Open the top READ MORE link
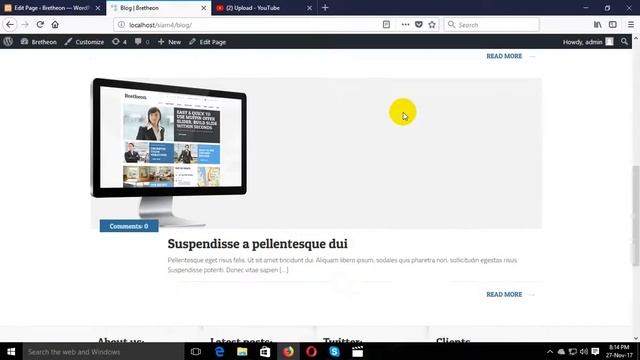 tap(504, 56)
